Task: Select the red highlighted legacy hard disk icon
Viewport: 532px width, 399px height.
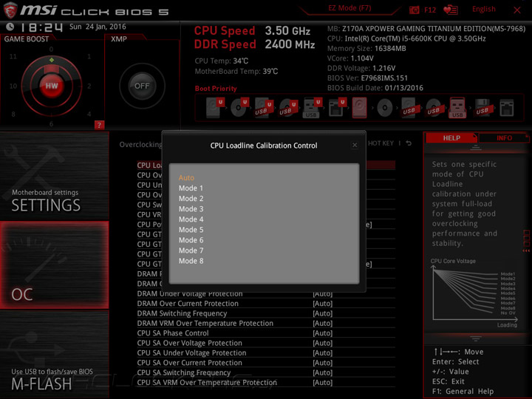Action: [x=360, y=108]
